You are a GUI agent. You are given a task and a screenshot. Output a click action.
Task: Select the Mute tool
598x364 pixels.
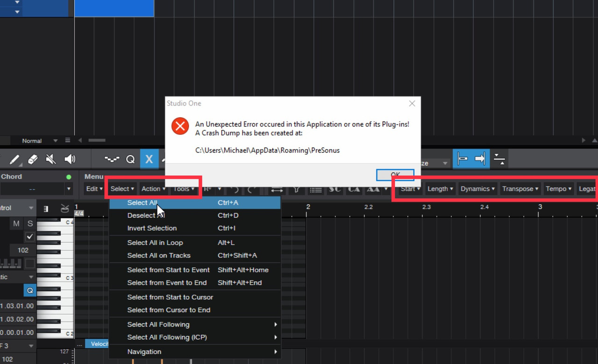(51, 159)
